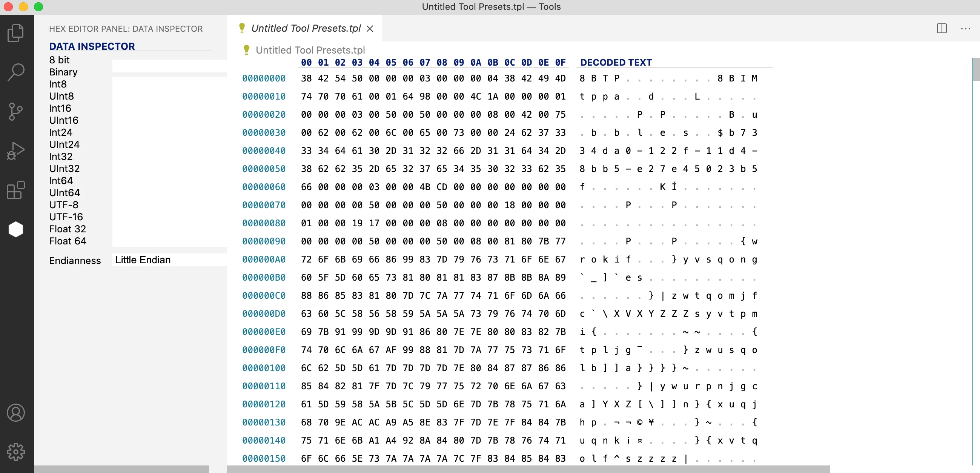Click the data inspector panel horizontal scrollbar
980x473 pixels.
[121, 469]
